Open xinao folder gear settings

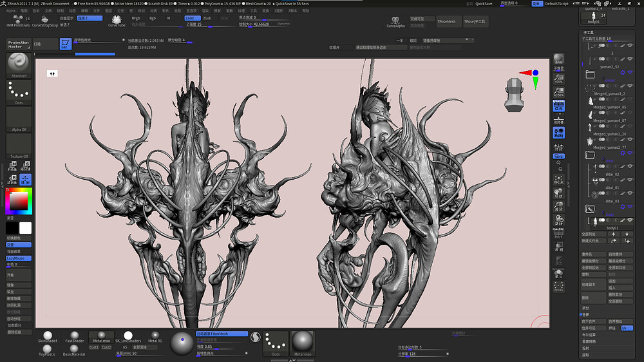coord(623,72)
